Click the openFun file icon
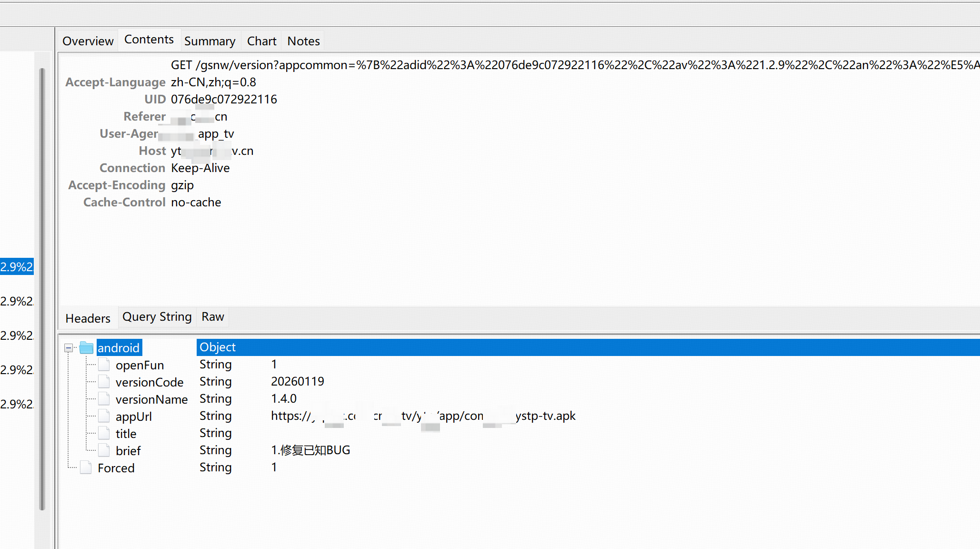 [x=104, y=365]
